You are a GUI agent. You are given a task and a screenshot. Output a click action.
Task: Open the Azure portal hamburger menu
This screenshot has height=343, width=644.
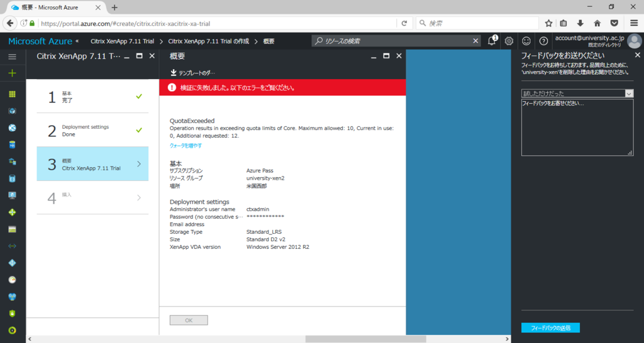coord(13,57)
